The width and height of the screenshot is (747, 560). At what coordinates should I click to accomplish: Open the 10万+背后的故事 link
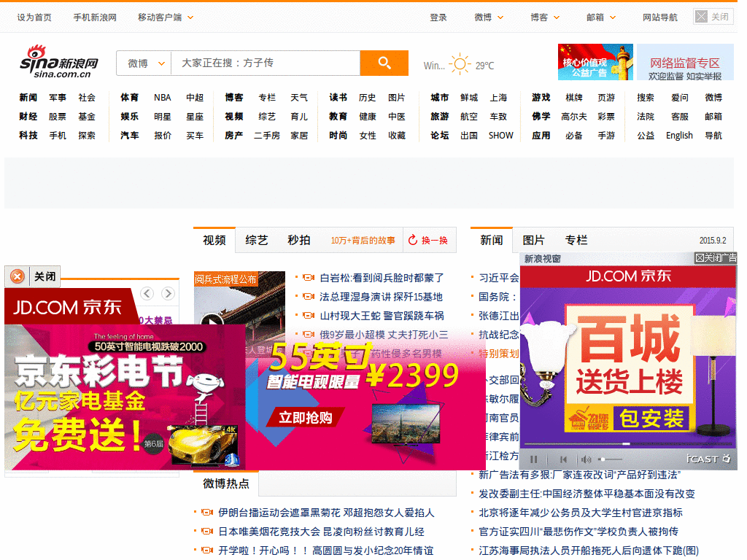[363, 241]
